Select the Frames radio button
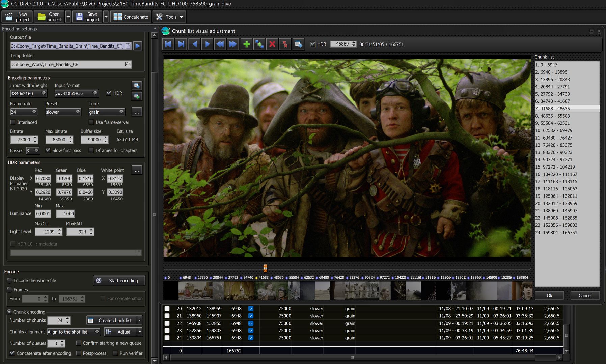606x364 pixels. [9, 290]
